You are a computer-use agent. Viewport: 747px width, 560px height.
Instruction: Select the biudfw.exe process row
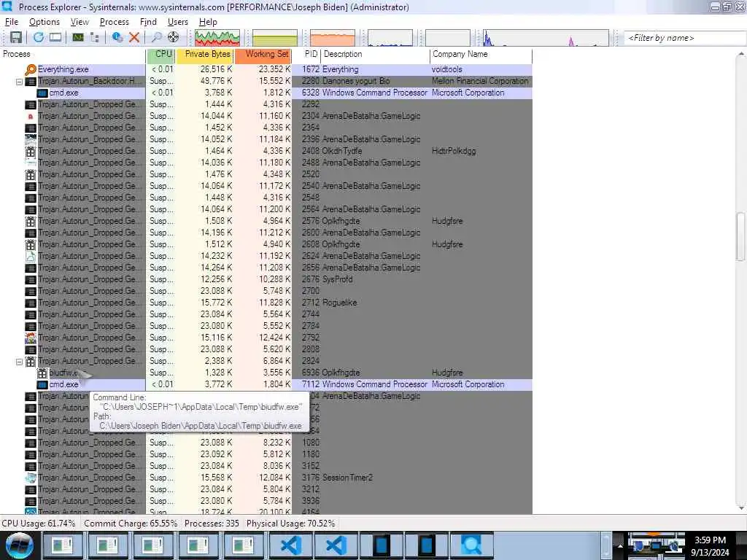266,373
